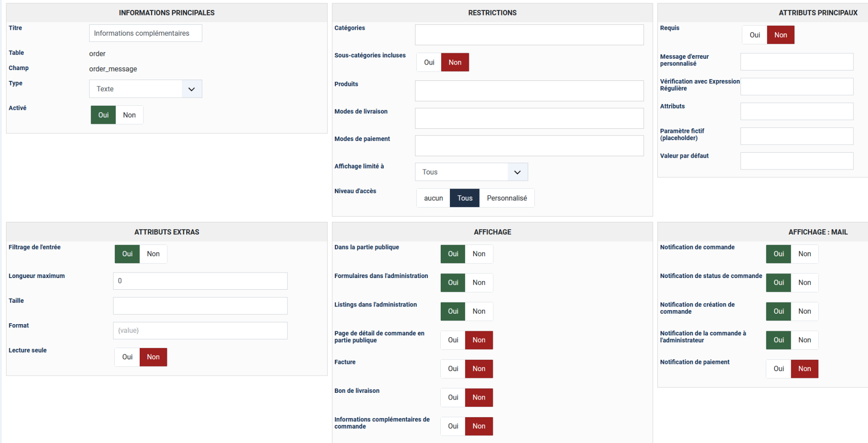Choose aucun for Niveau d'accès
The image size is (868, 443).
pyautogui.click(x=433, y=198)
